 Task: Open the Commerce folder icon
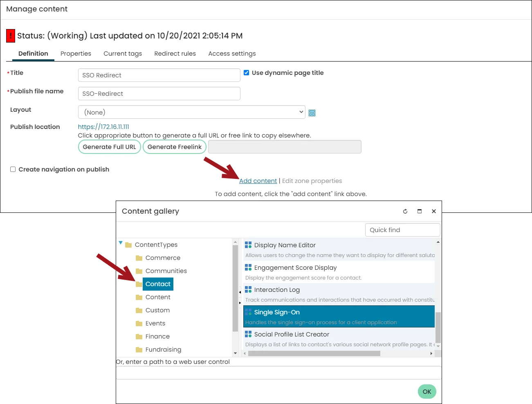tap(139, 258)
